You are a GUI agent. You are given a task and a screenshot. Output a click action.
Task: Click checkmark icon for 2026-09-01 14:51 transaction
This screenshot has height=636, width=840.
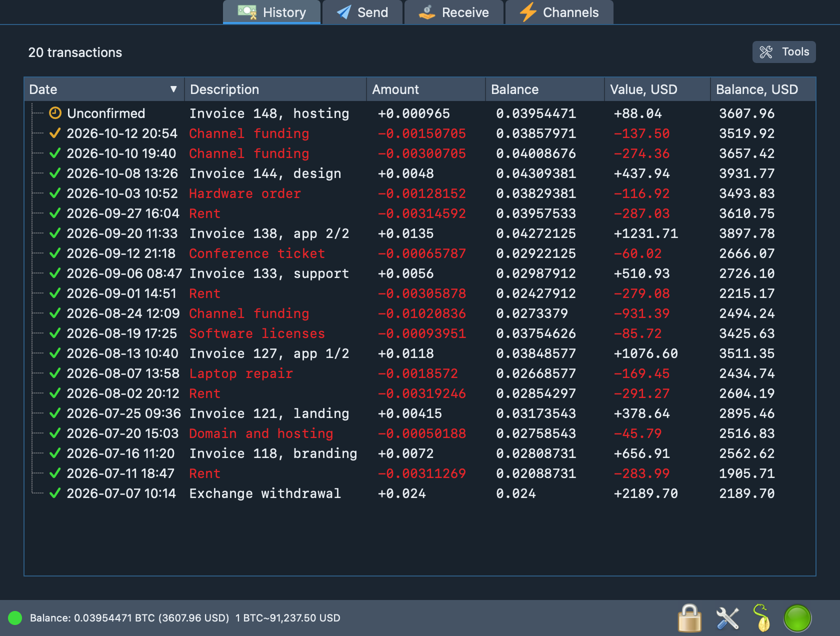click(55, 293)
